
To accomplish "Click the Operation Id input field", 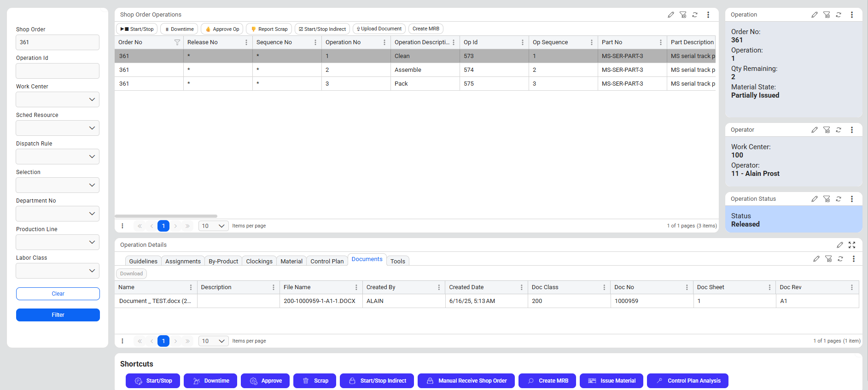I will pos(58,71).
